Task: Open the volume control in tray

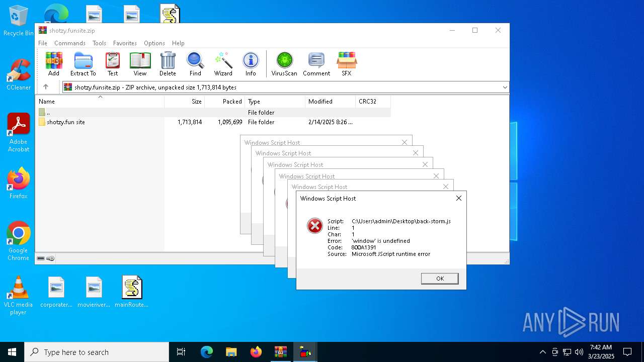Action: pyautogui.click(x=579, y=352)
